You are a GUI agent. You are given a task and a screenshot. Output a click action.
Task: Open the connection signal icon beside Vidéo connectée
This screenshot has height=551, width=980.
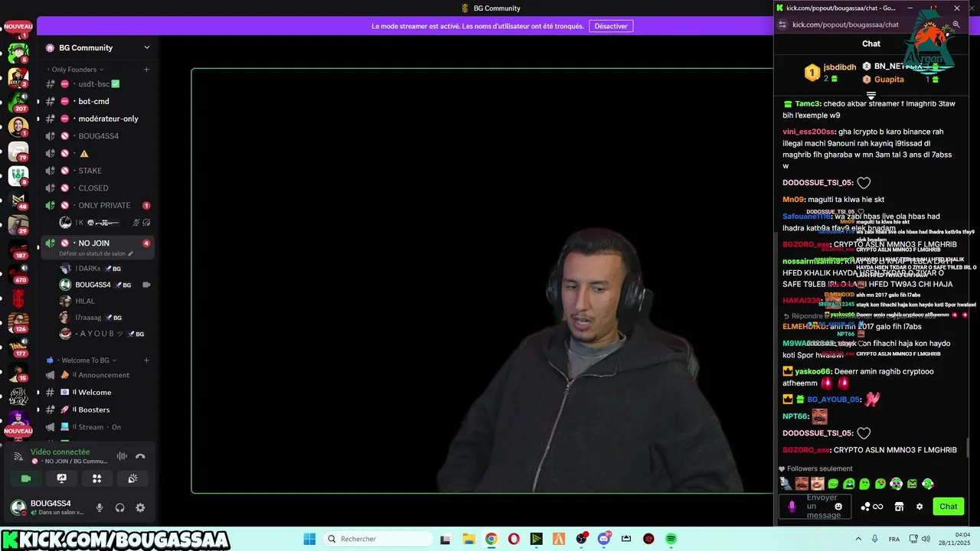[18, 456]
